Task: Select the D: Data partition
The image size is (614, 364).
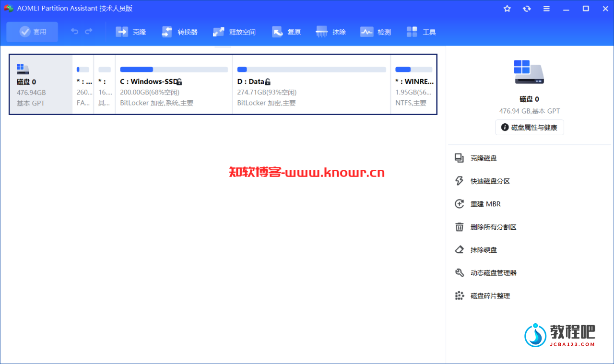Action: click(x=312, y=84)
